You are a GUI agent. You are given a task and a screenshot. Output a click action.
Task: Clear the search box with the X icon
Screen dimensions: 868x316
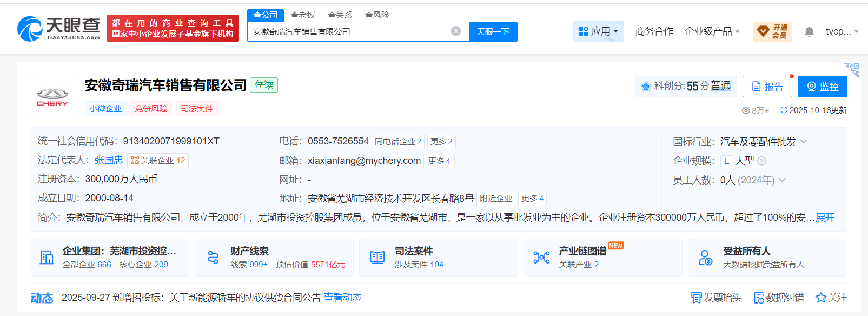456,31
